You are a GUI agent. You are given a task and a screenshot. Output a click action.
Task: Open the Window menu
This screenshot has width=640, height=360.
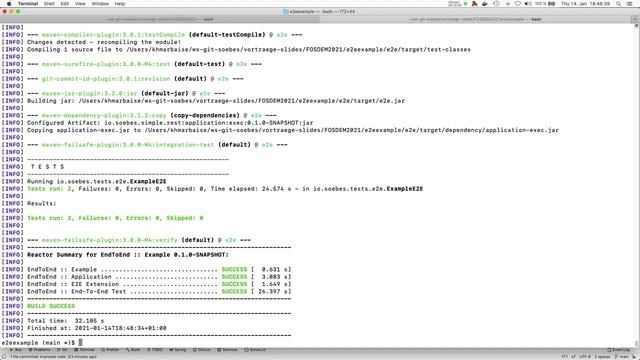click(100, 4)
